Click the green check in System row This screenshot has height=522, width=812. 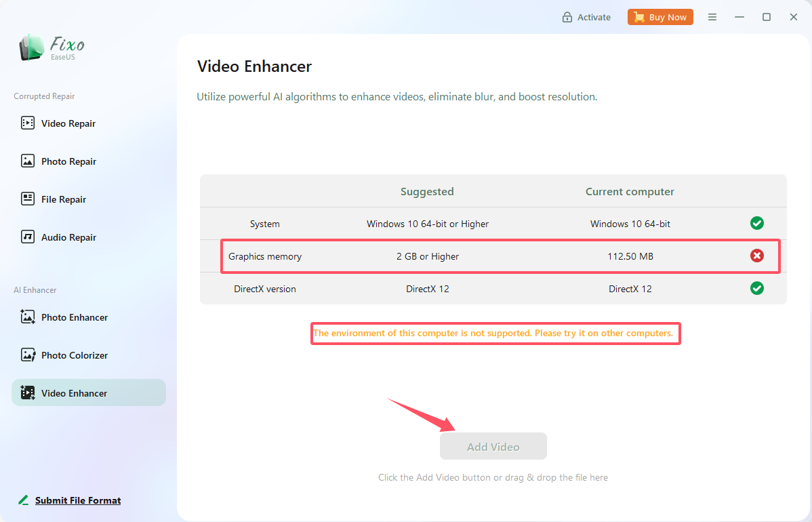(x=756, y=223)
